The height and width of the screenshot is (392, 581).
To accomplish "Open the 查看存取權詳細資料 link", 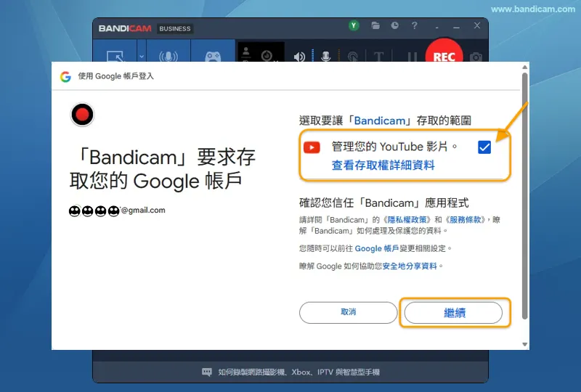I will click(383, 165).
